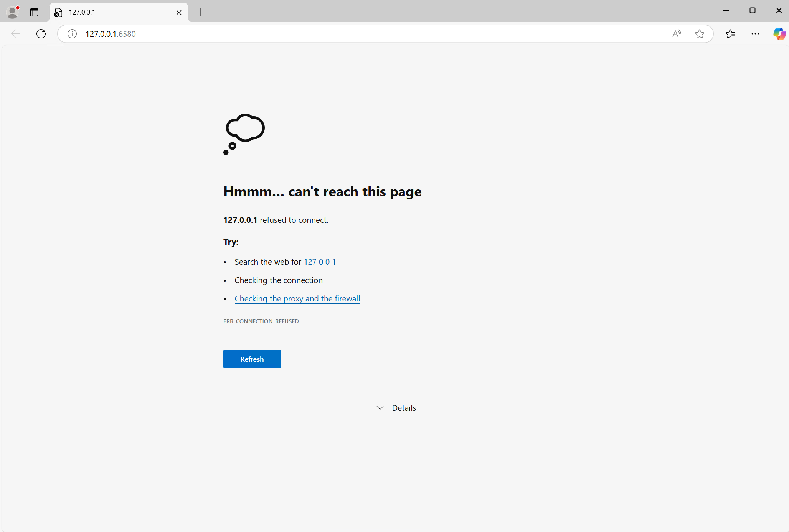The width and height of the screenshot is (789, 532).
Task: Close the 127.0.0.1 tab
Action: point(179,12)
